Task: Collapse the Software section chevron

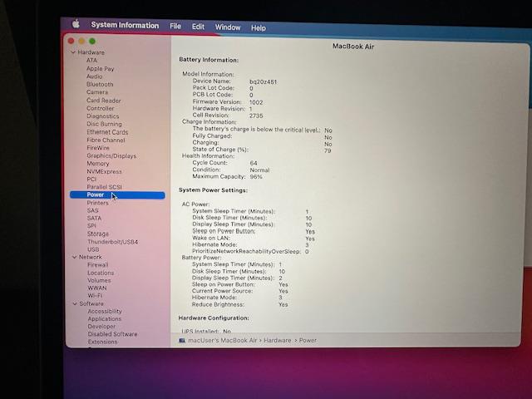Action: click(75, 303)
